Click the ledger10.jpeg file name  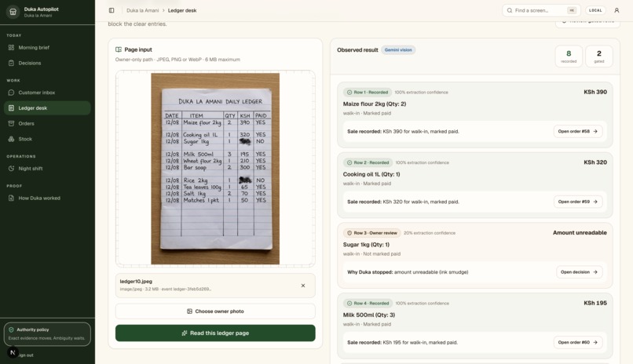[136, 282]
